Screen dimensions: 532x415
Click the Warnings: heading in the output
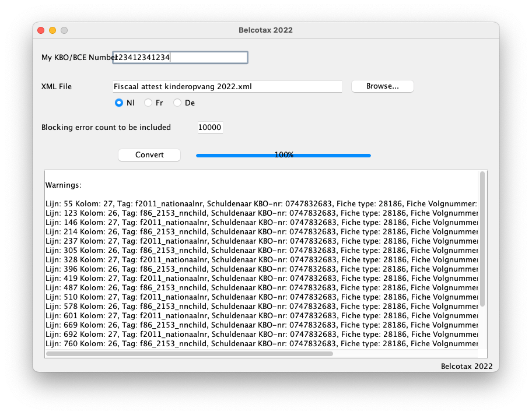[x=64, y=185]
